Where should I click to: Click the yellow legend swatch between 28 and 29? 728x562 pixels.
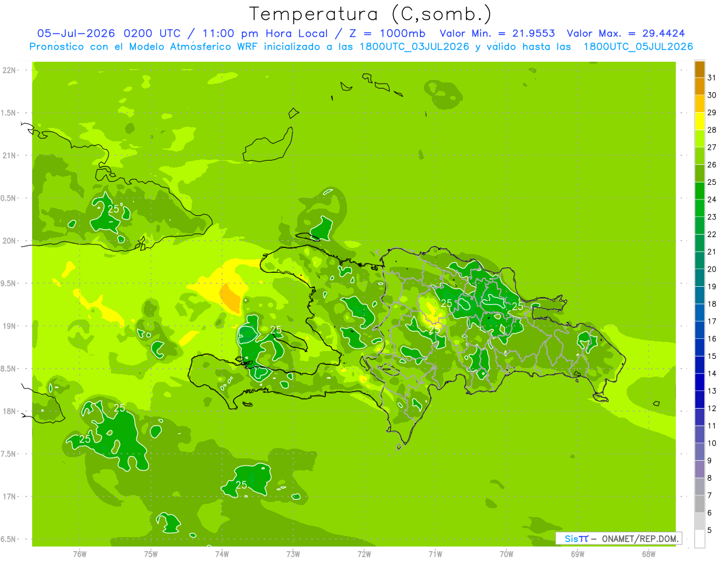click(x=699, y=121)
